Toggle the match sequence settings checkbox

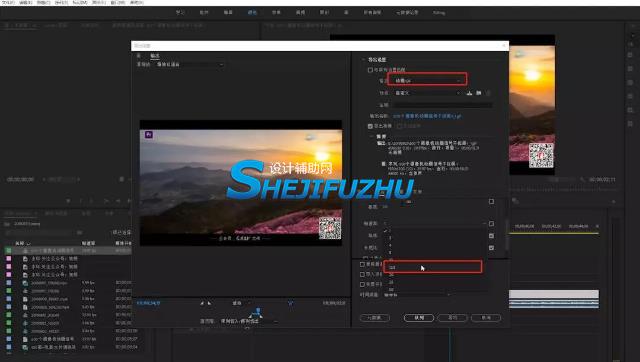point(370,70)
